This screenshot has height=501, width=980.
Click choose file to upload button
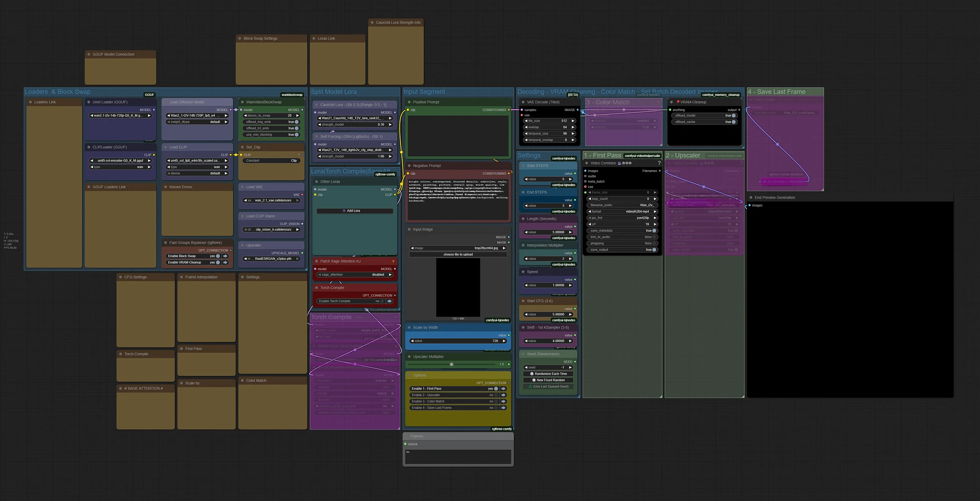coord(458,254)
